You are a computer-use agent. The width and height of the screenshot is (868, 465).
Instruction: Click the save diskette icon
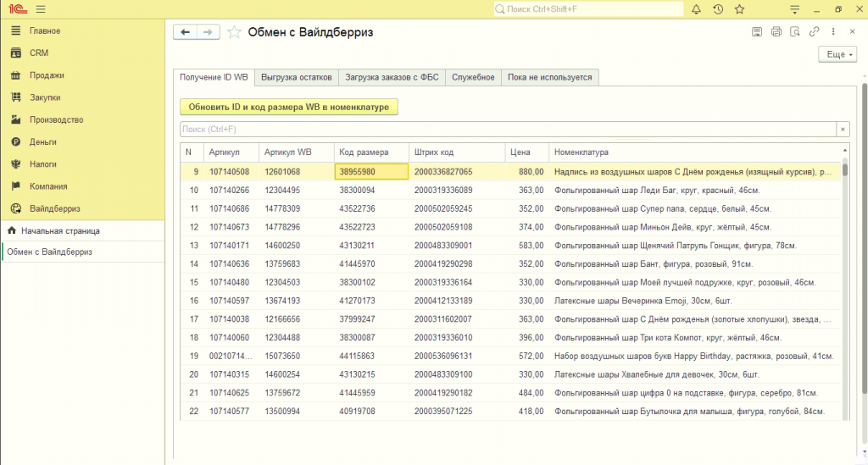pos(757,32)
